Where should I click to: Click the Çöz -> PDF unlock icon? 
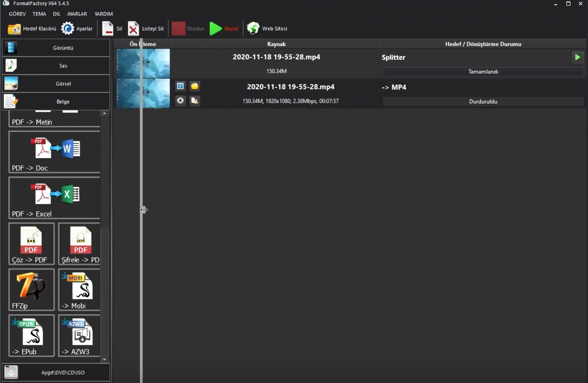click(x=31, y=244)
